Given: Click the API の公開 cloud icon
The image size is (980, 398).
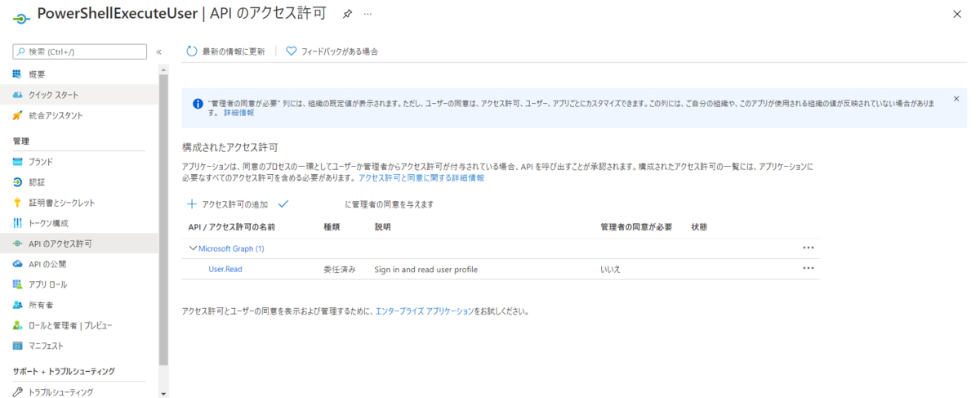Looking at the screenshot, I should [x=17, y=264].
